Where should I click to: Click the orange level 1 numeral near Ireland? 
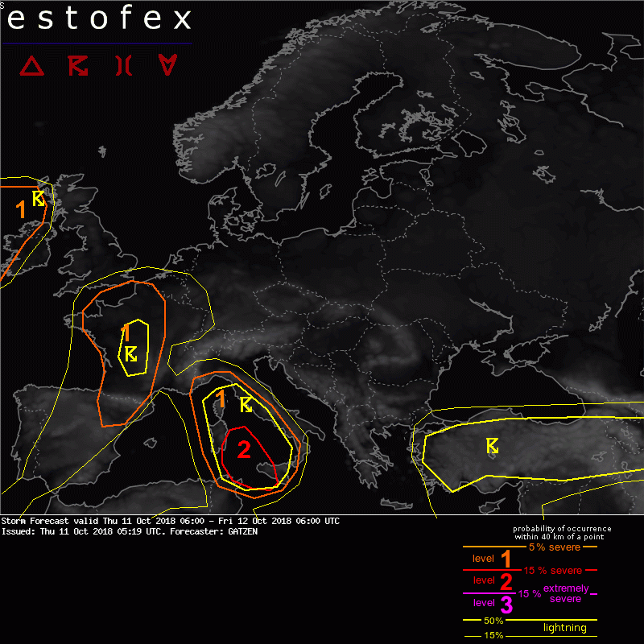coord(21,209)
